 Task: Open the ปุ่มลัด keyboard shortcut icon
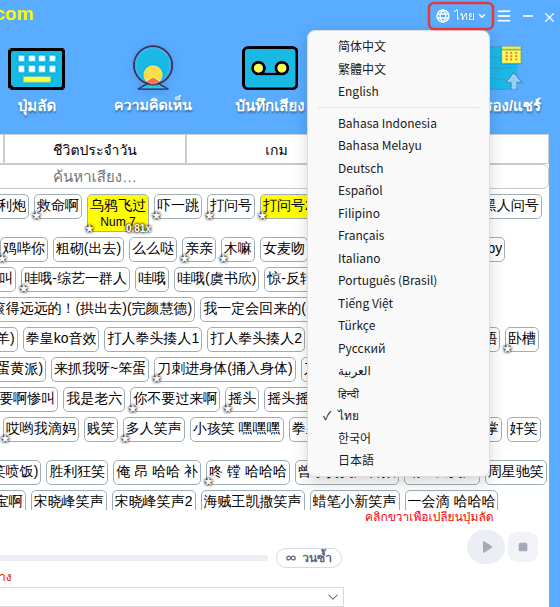pos(36,69)
